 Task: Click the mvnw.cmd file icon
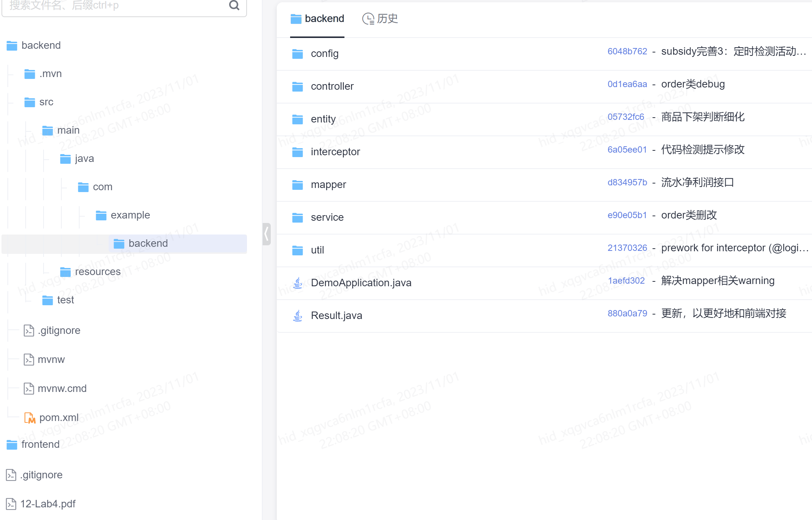(x=29, y=389)
